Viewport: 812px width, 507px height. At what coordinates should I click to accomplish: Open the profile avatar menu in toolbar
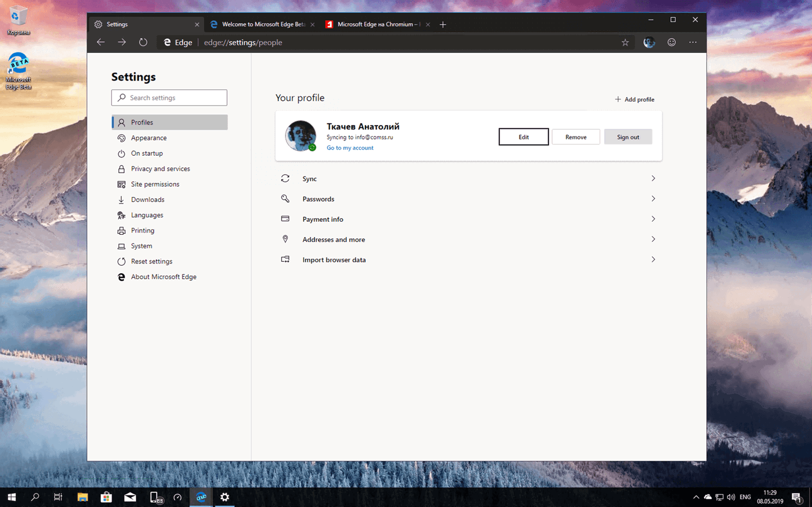click(649, 42)
